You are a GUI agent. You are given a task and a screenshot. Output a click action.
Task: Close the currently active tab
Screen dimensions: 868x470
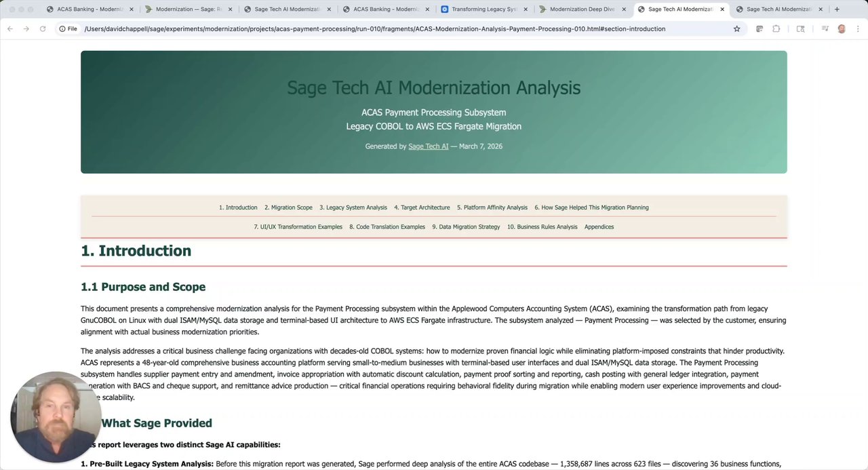point(722,9)
